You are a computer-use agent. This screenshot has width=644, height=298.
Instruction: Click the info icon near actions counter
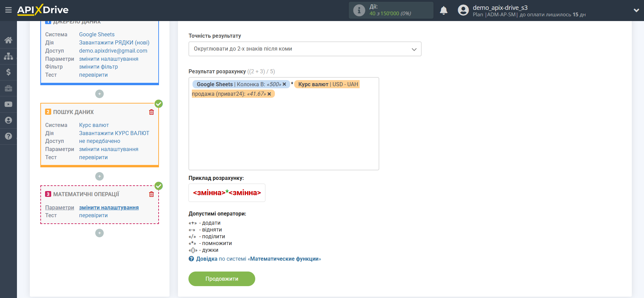point(359,10)
